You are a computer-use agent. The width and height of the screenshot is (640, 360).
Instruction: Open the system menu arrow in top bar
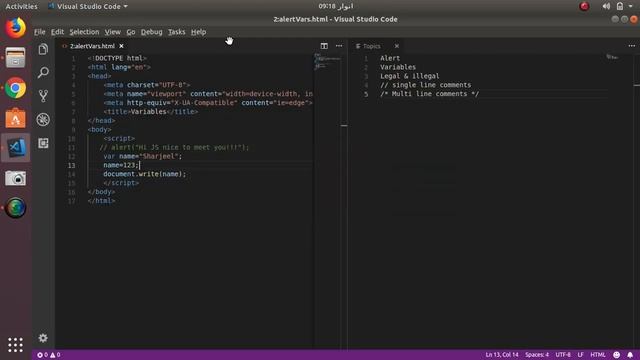[x=631, y=6]
